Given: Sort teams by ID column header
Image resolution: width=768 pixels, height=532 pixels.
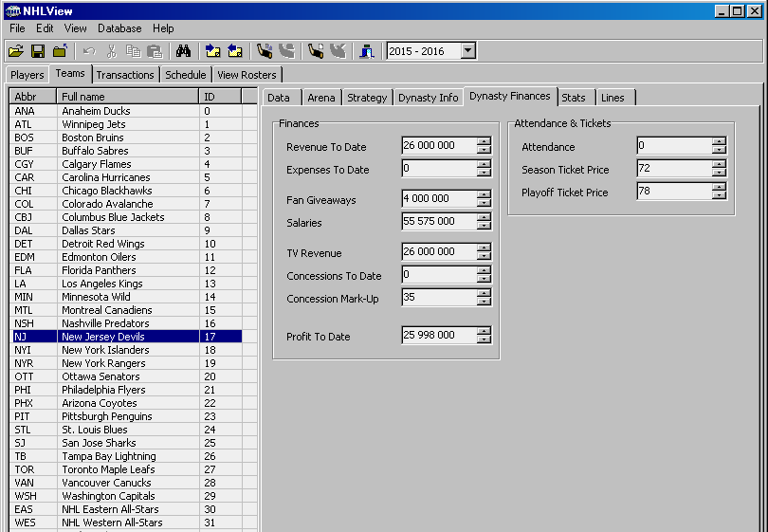Looking at the screenshot, I should coord(220,97).
